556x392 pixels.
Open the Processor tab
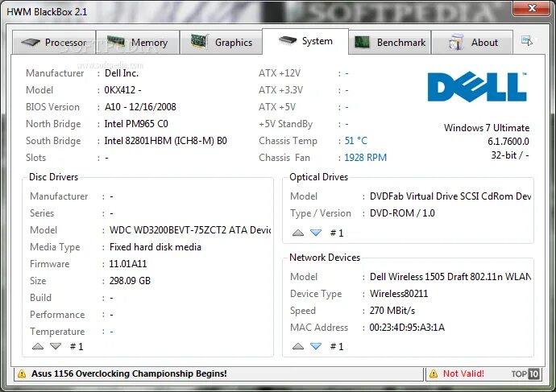click(x=54, y=42)
